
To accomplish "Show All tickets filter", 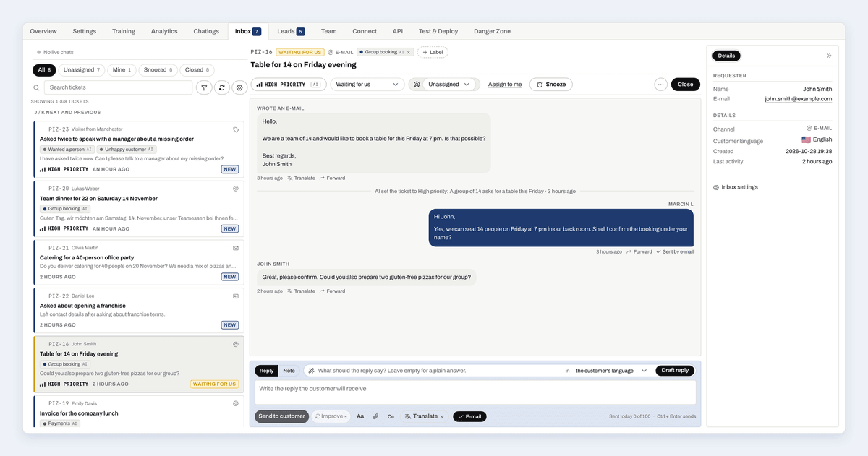I will click(x=44, y=70).
